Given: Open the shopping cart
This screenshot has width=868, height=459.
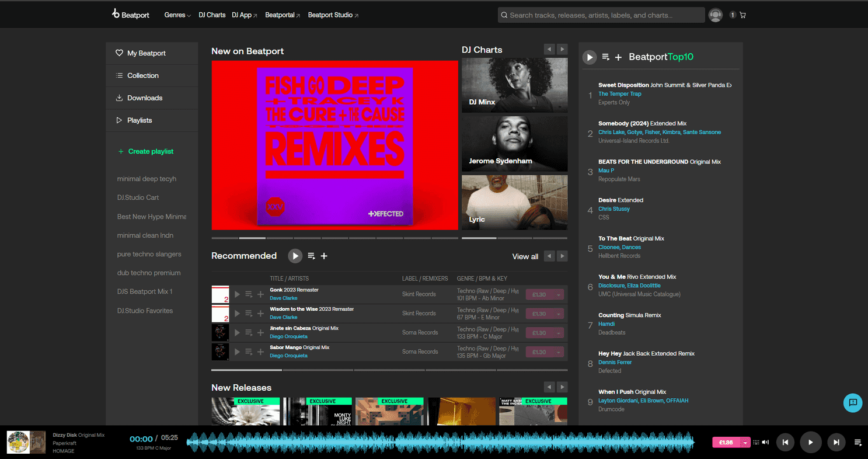Looking at the screenshot, I should click(x=742, y=15).
